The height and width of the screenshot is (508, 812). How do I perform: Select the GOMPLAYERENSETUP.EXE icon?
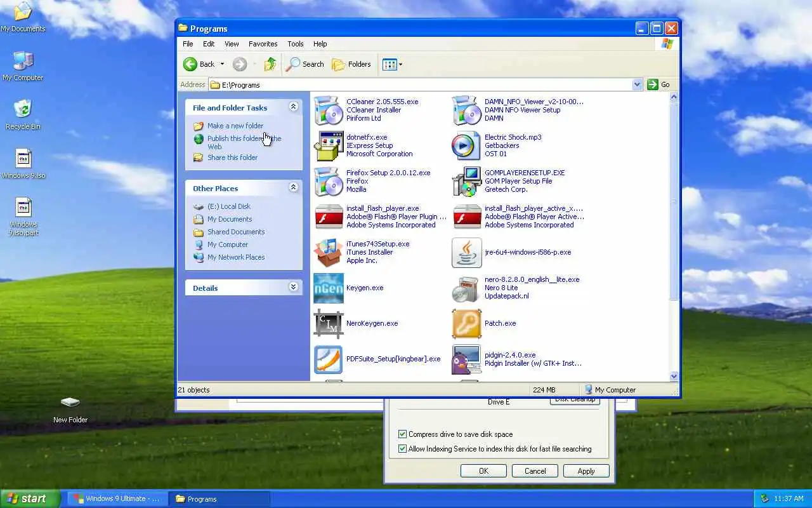coord(467,181)
